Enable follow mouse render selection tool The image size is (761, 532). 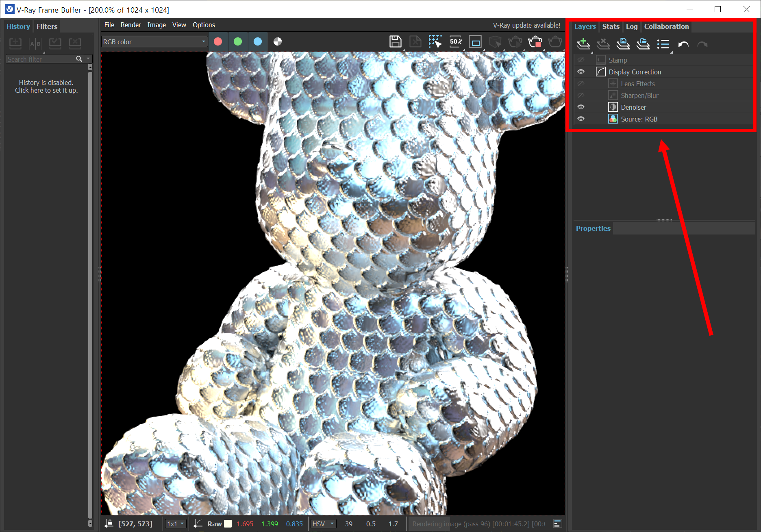[x=435, y=42]
